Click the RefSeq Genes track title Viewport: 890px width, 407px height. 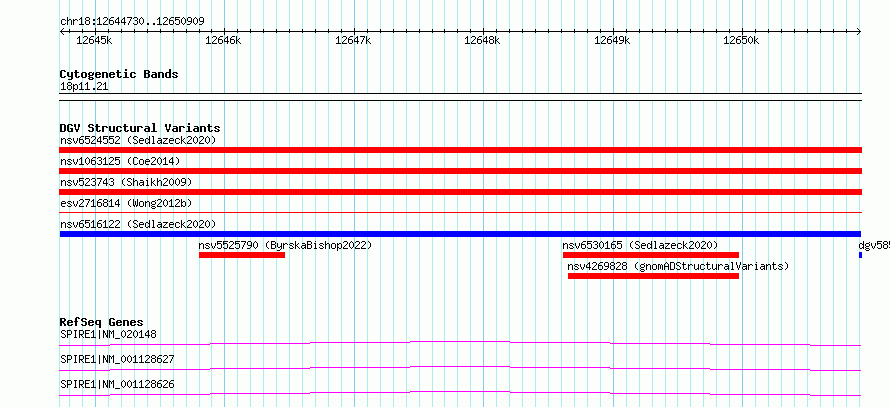tap(102, 322)
